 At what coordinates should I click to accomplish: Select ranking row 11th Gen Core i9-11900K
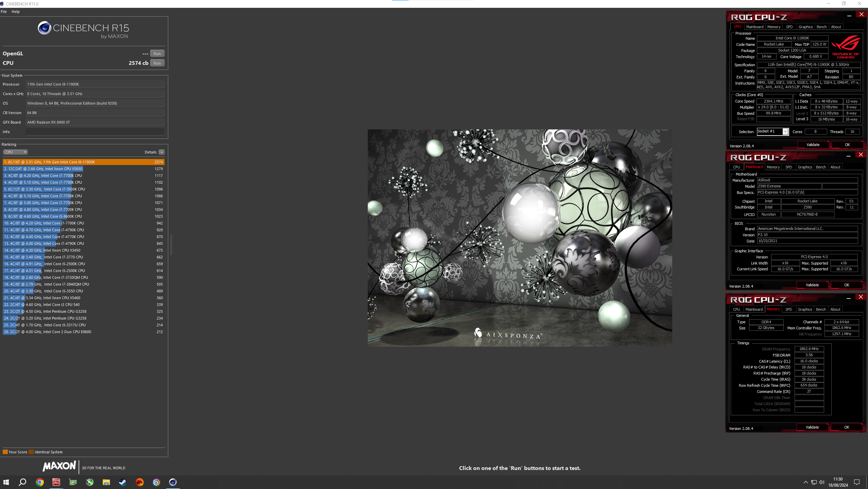tap(84, 162)
